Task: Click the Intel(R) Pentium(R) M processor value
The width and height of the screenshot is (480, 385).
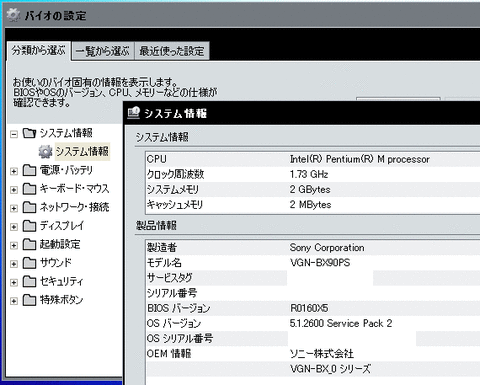Action: click(360, 159)
